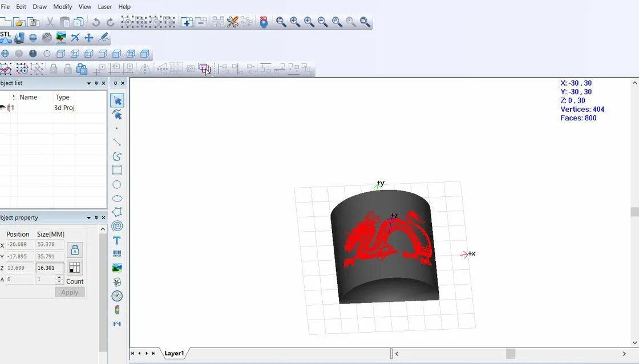Click the zoom out magnifier with minus
639x364 pixels.
point(323,22)
